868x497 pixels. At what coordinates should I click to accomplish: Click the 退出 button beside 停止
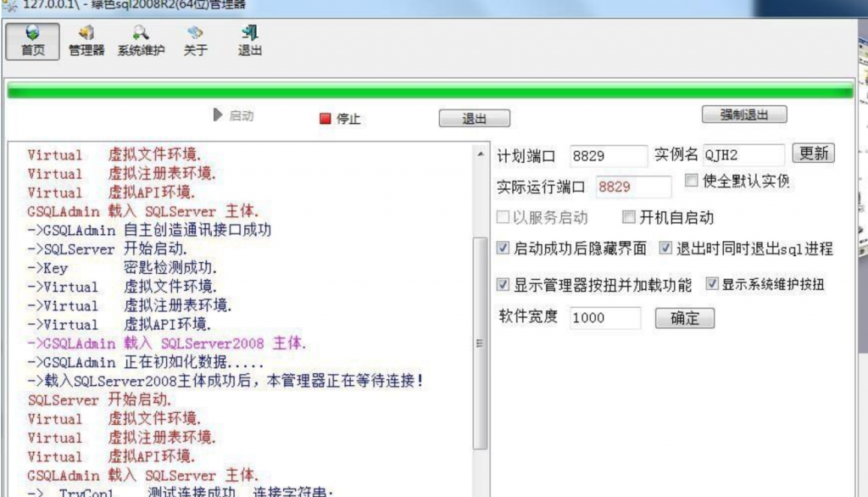475,119
